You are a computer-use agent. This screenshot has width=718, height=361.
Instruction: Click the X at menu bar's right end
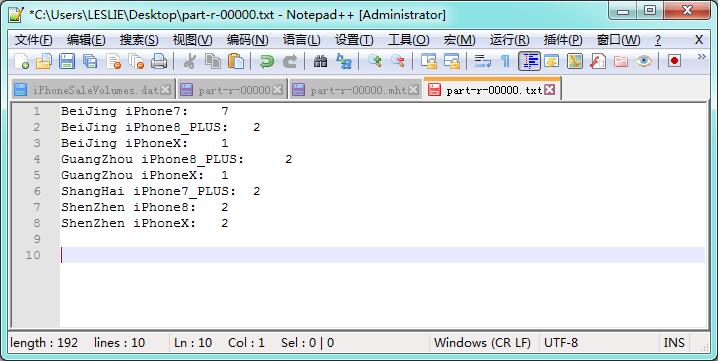[699, 40]
